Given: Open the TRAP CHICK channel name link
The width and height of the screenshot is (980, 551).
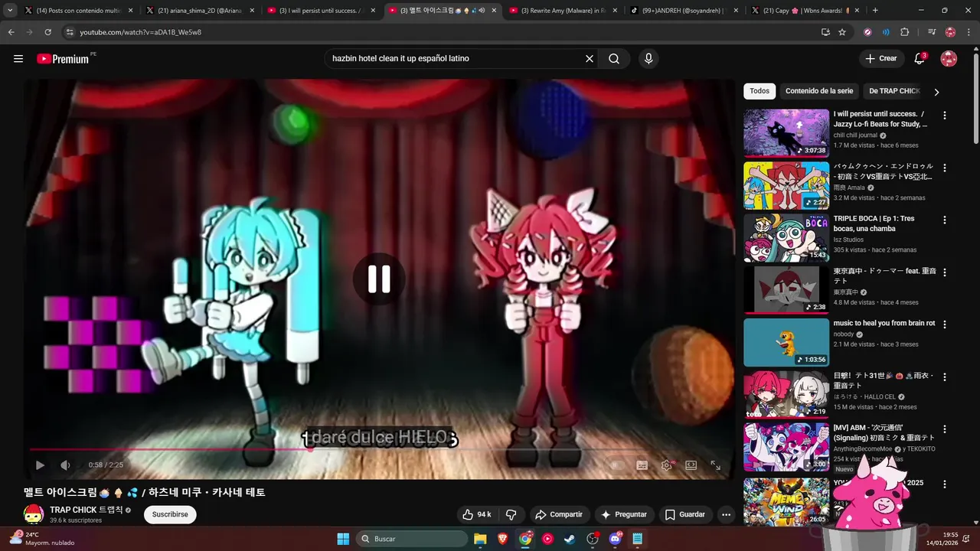Looking at the screenshot, I should click(86, 510).
